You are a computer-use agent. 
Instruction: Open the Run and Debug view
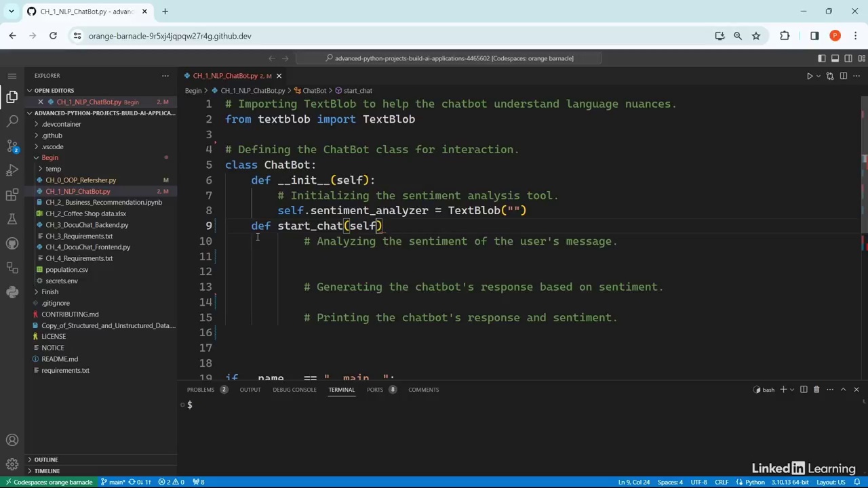(x=12, y=170)
